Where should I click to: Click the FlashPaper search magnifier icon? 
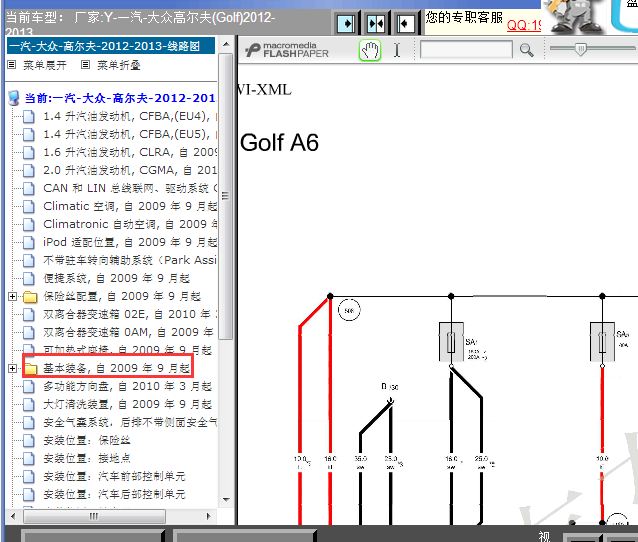(527, 50)
